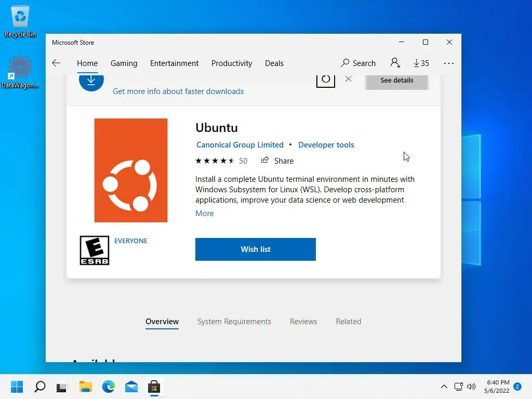Open the network status tray icon

458,387
